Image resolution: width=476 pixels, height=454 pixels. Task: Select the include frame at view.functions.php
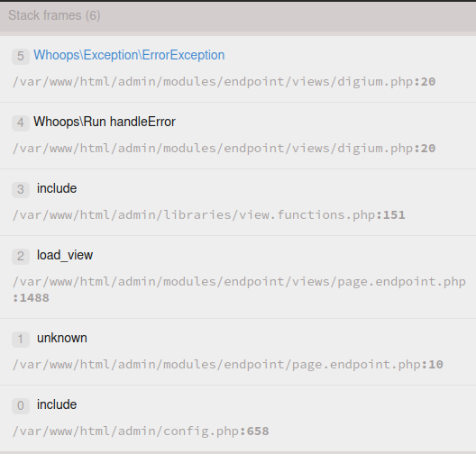click(x=238, y=203)
